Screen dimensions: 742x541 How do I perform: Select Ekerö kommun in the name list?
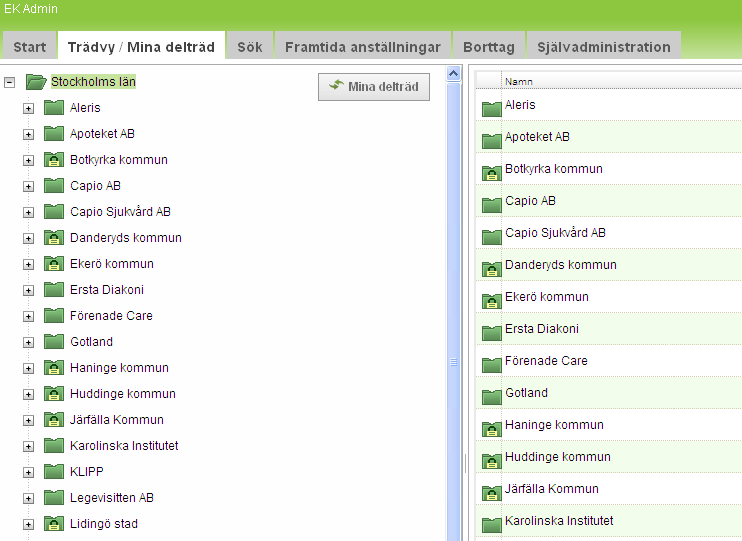pyautogui.click(x=547, y=297)
